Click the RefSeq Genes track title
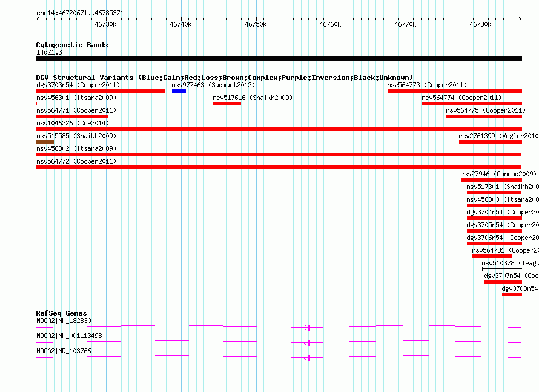Viewport: 539px width, 392px height. 61,313
